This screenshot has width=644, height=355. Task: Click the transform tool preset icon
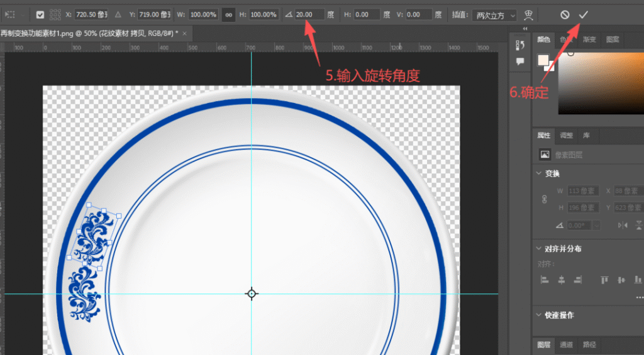click(10, 15)
